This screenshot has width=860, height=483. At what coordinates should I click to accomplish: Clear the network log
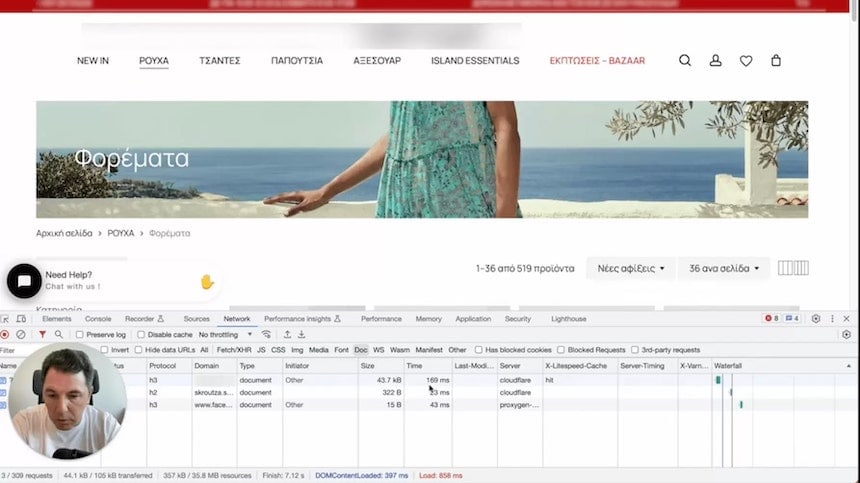point(21,334)
